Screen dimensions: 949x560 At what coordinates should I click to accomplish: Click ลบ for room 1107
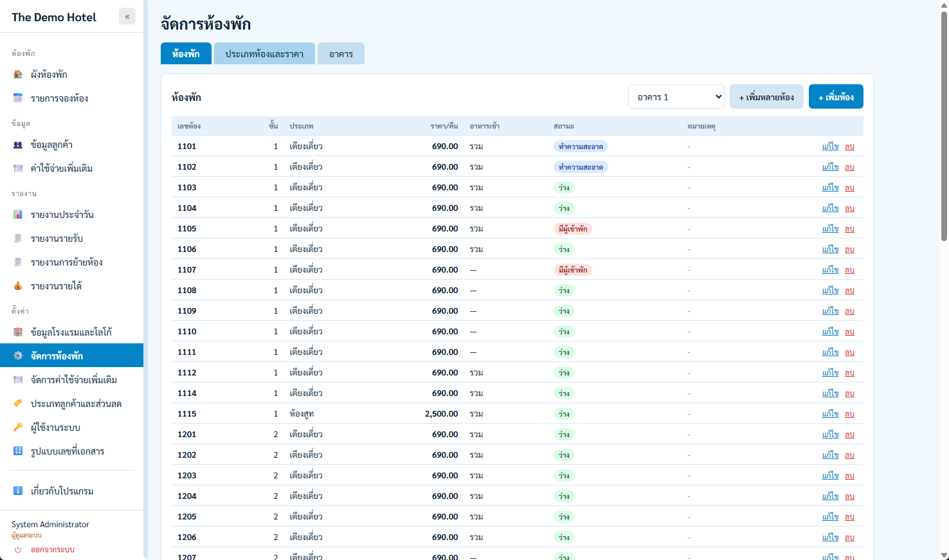click(x=849, y=270)
